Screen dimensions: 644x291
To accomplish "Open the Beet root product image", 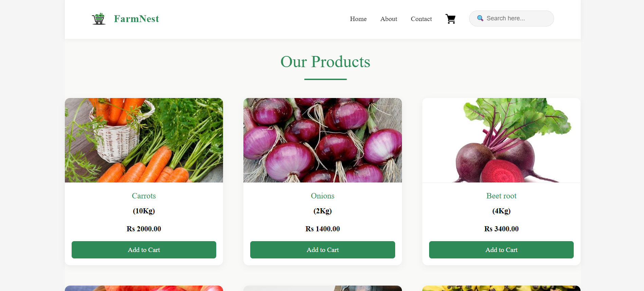I will point(501,140).
